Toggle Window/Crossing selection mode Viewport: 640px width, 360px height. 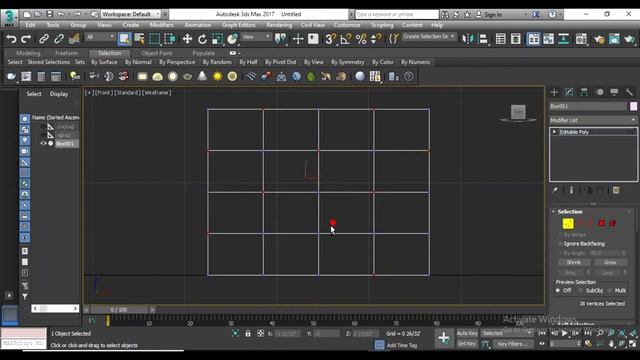pos(169,39)
